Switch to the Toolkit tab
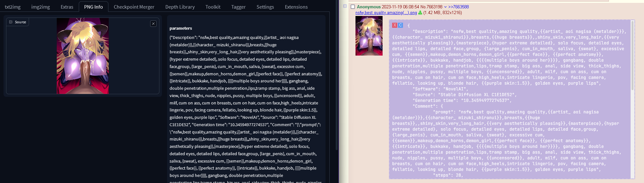The height and width of the screenshot is (183, 644). click(213, 7)
